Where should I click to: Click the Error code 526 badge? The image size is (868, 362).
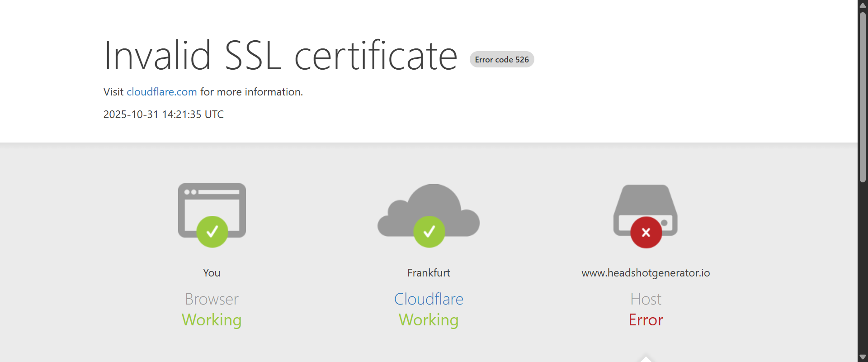click(x=502, y=60)
